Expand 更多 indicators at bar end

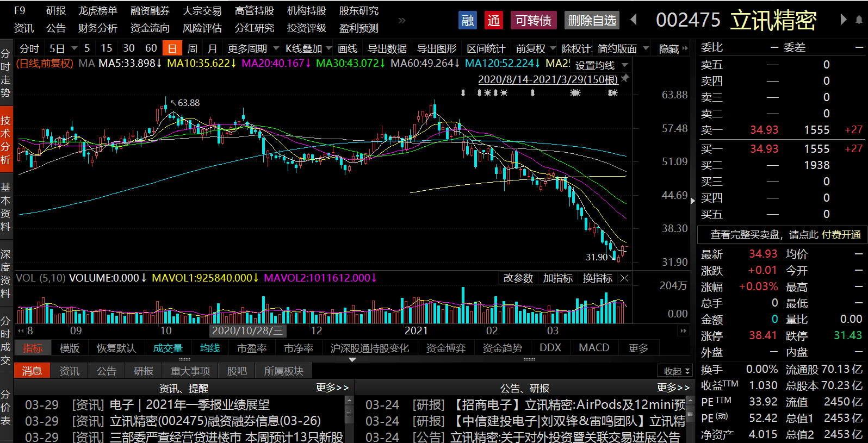(638, 348)
